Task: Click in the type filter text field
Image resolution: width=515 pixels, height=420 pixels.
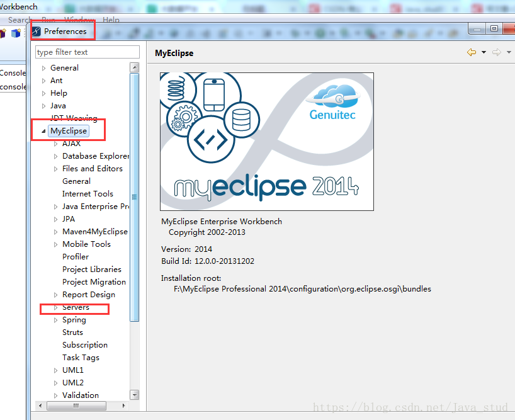Action: click(88, 52)
